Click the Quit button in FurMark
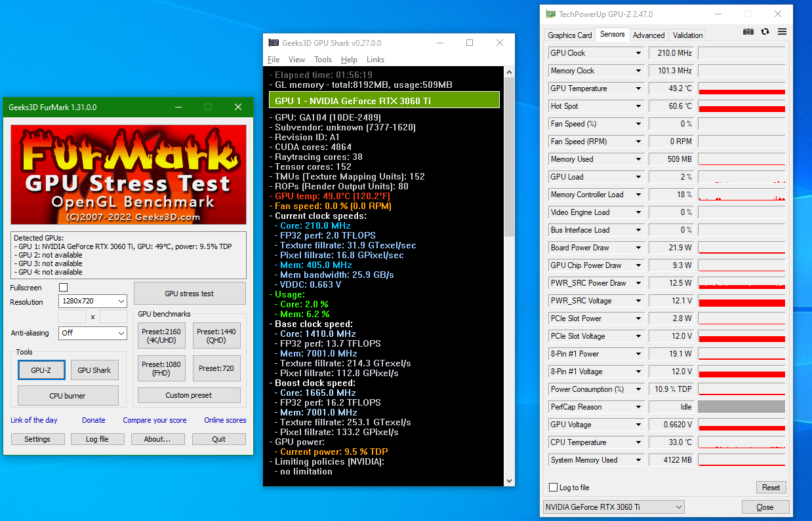This screenshot has width=812, height=521. click(218, 439)
